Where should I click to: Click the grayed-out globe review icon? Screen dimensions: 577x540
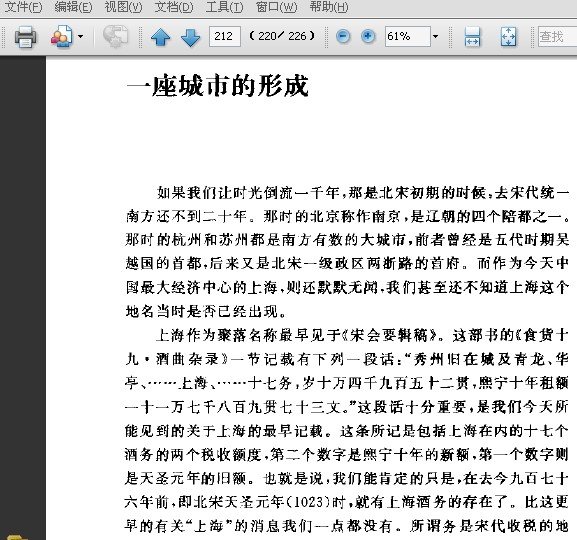[x=115, y=36]
